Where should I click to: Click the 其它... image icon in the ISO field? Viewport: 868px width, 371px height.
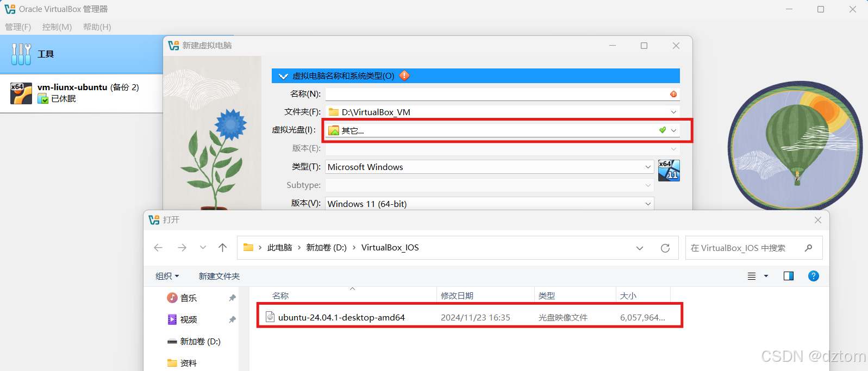click(x=334, y=130)
